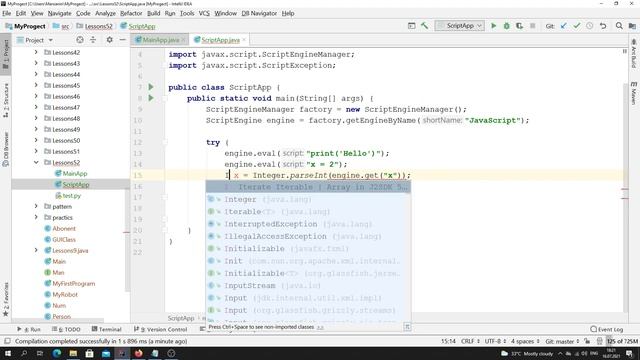Click 4 spaces indent setting
This screenshot has height=360, width=640.
(x=525, y=341)
